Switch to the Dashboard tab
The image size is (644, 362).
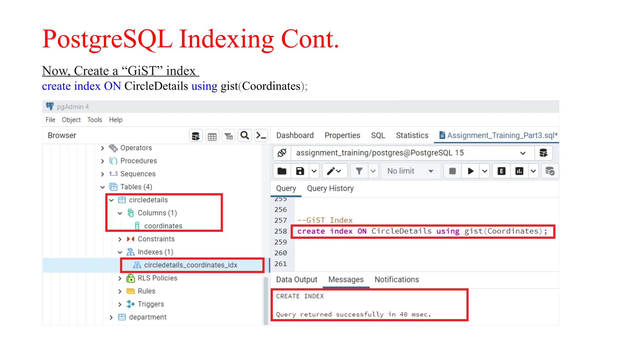point(295,135)
